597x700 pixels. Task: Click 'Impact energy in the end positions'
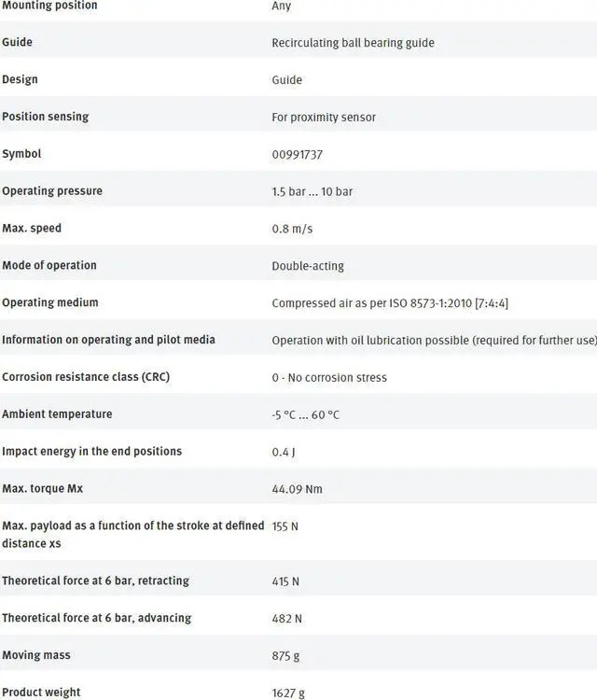(92, 452)
